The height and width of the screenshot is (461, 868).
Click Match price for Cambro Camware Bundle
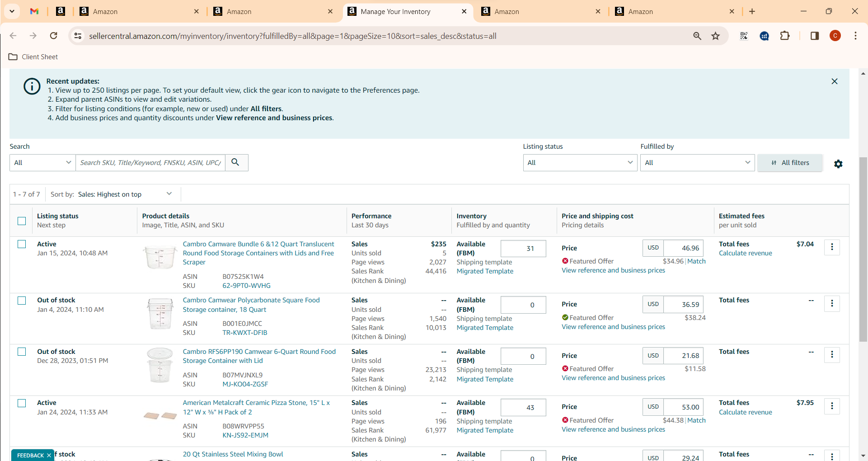pyautogui.click(x=697, y=261)
